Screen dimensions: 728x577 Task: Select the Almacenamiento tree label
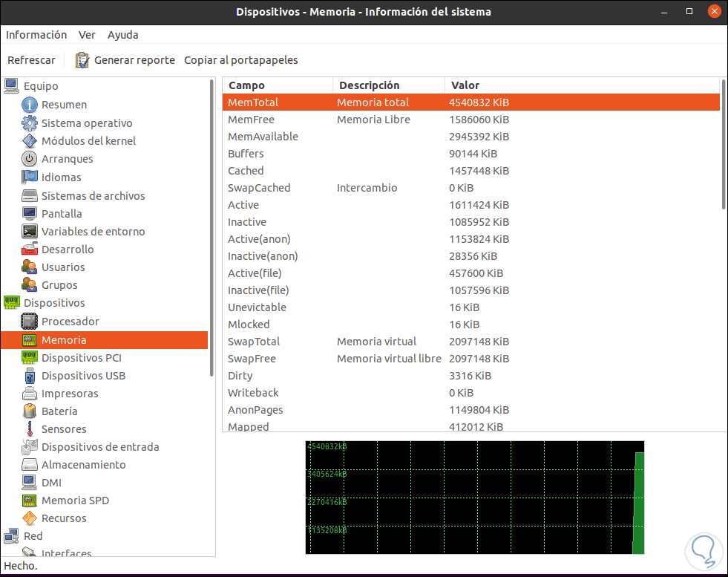point(84,465)
